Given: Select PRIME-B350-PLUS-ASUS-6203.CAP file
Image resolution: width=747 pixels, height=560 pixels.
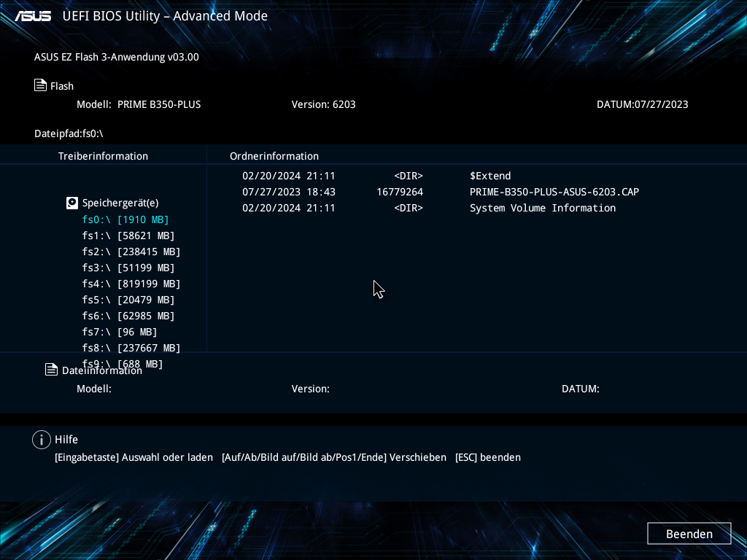Looking at the screenshot, I should pyautogui.click(x=554, y=192).
